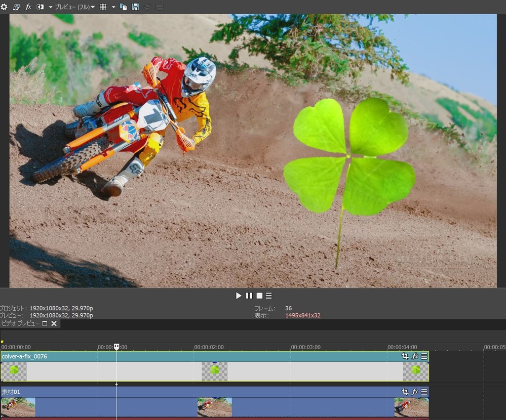Open the hamburger menu on colver-a-fix_0076 event
This screenshot has width=506, height=420.
425,356
